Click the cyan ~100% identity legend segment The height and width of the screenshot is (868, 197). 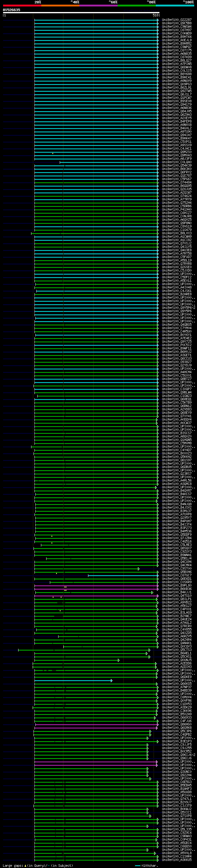[175, 6]
